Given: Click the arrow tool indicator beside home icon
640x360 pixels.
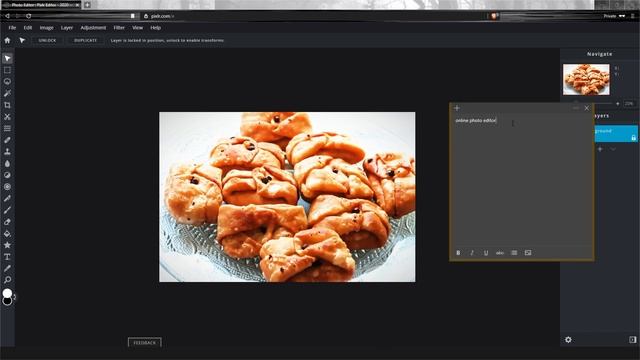Looking at the screenshot, I should pos(22,40).
